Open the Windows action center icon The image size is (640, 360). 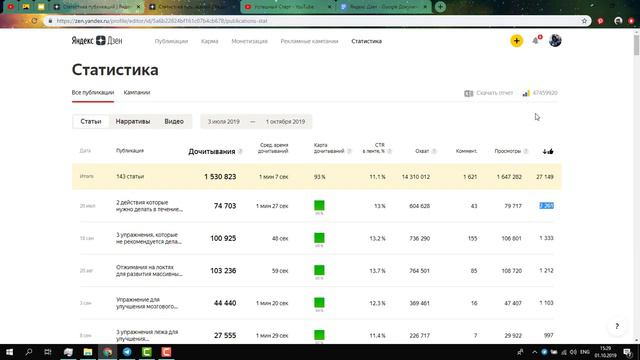coord(627,352)
